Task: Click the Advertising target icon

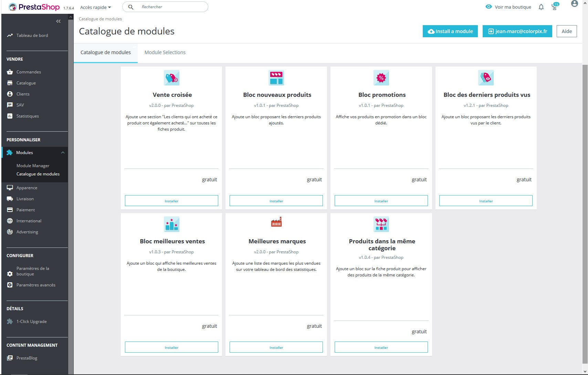Action: 10,232
